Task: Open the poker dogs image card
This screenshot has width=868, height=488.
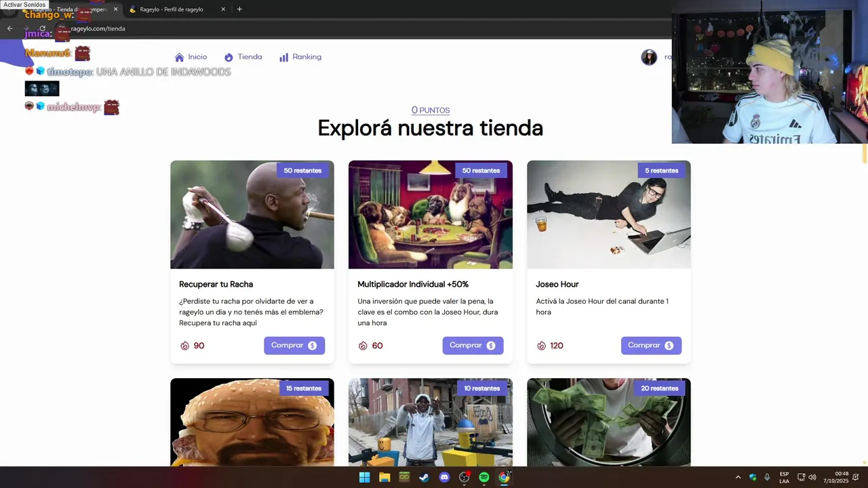Action: click(x=431, y=215)
